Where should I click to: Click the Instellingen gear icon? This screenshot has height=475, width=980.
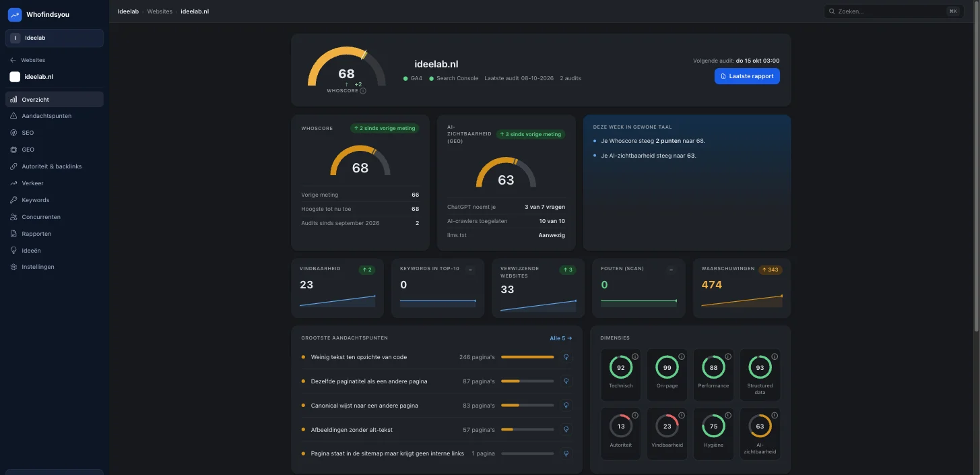[14, 267]
